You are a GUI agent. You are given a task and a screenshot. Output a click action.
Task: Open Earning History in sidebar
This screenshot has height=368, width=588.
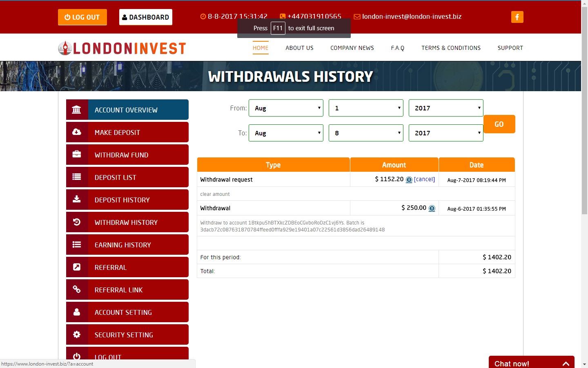127,245
